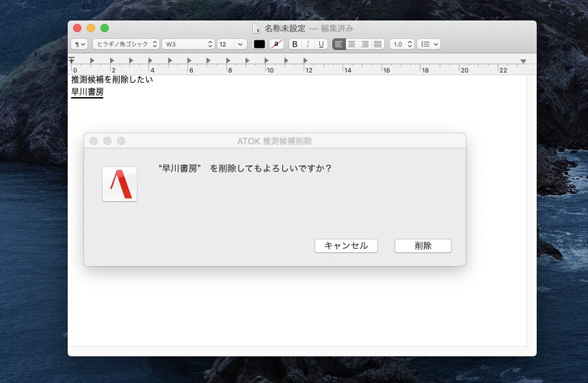The image size is (588, 383).
Task: Open the 1.0 line spacing dropdown
Action: click(402, 44)
